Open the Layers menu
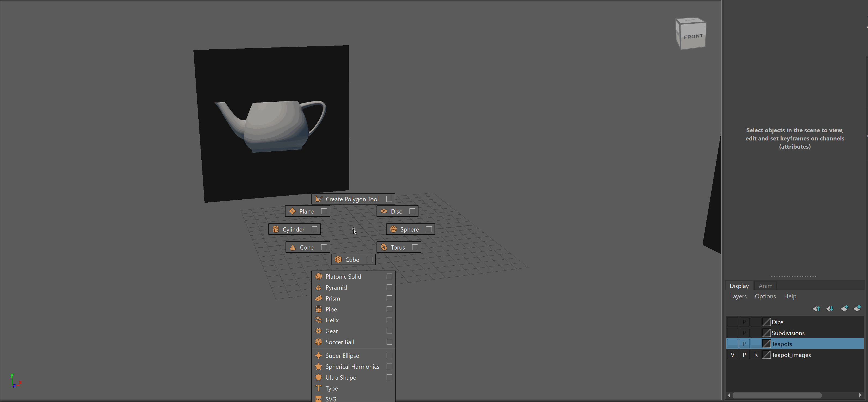The image size is (868, 402). (738, 296)
